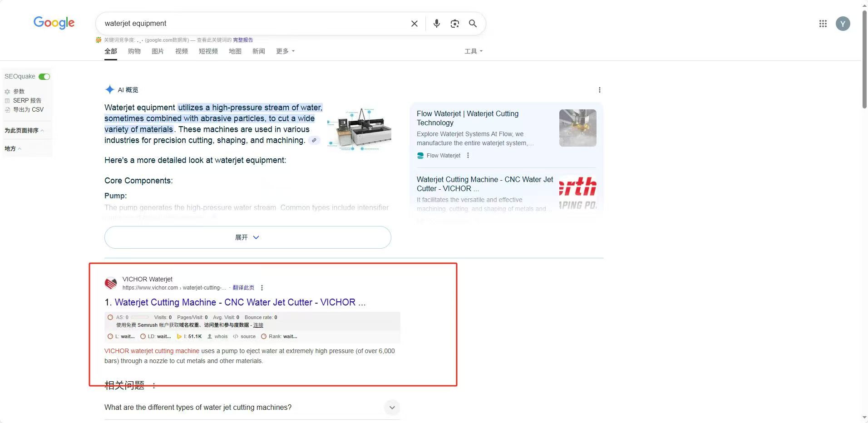Click 导出为 CSV in SEOquake panel
Image resolution: width=868 pixels, height=423 pixels.
[28, 109]
